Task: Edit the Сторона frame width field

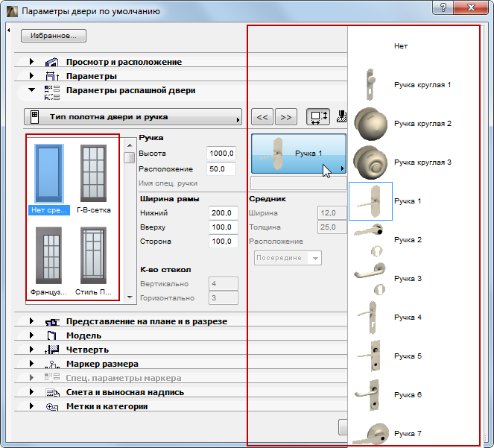Action: pos(223,242)
